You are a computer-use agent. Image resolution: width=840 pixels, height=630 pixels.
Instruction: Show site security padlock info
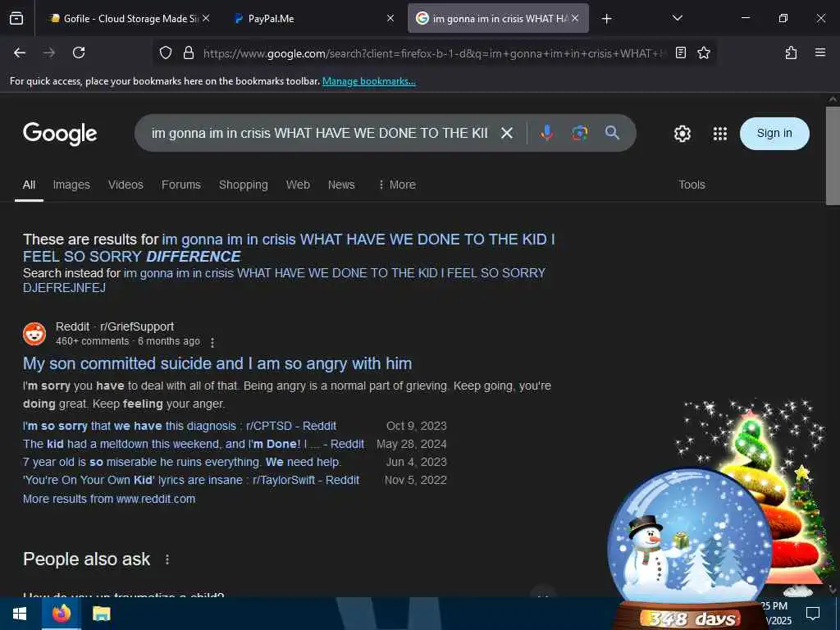point(188,52)
